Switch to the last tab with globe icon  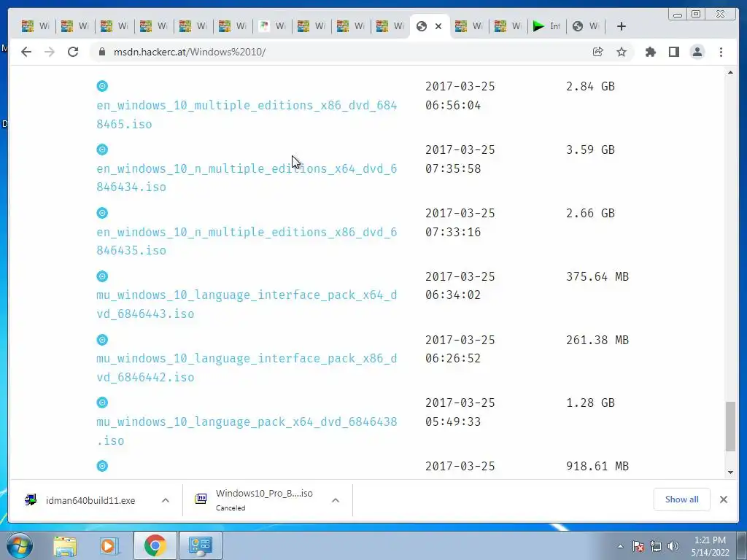(x=586, y=26)
